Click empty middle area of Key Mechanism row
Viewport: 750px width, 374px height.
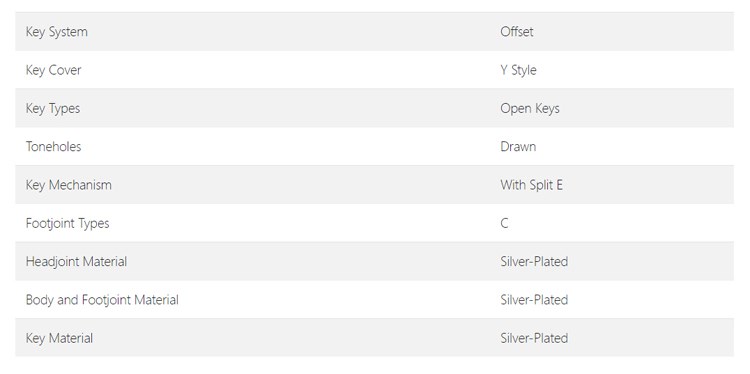point(287,185)
